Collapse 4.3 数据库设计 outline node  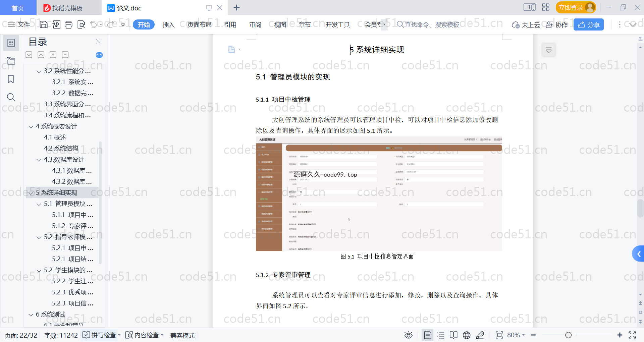coord(39,160)
